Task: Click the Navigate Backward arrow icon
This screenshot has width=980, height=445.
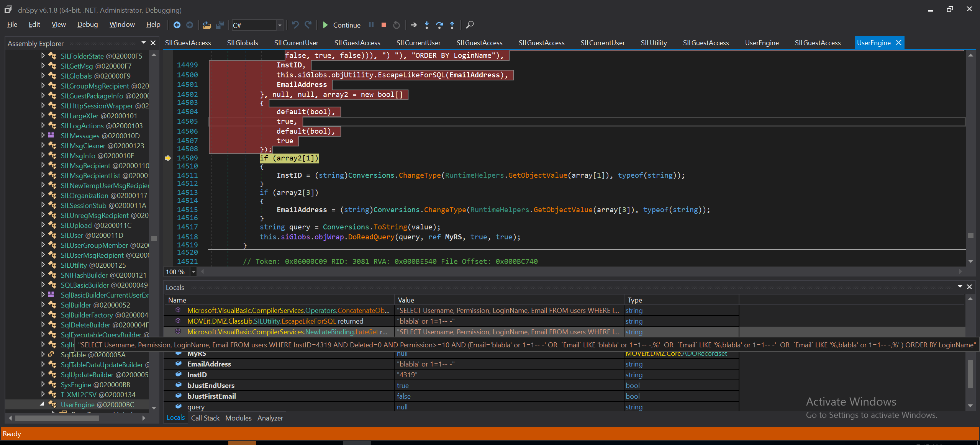Action: click(x=177, y=25)
